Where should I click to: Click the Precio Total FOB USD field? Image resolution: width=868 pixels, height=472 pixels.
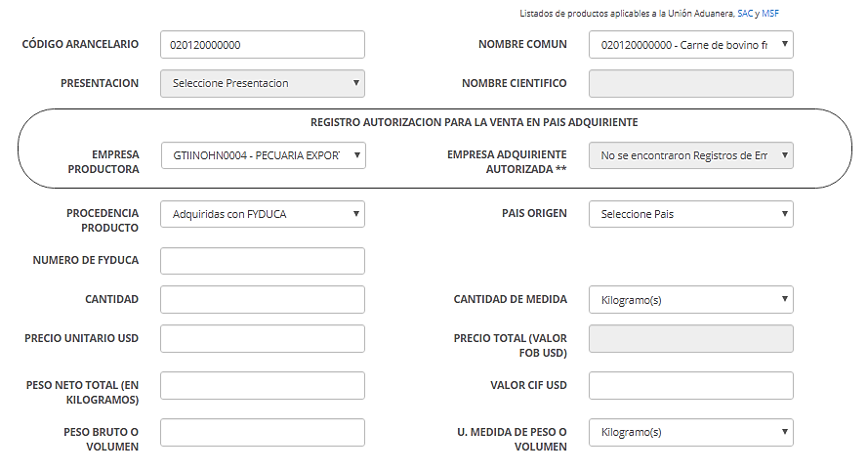coord(691,338)
